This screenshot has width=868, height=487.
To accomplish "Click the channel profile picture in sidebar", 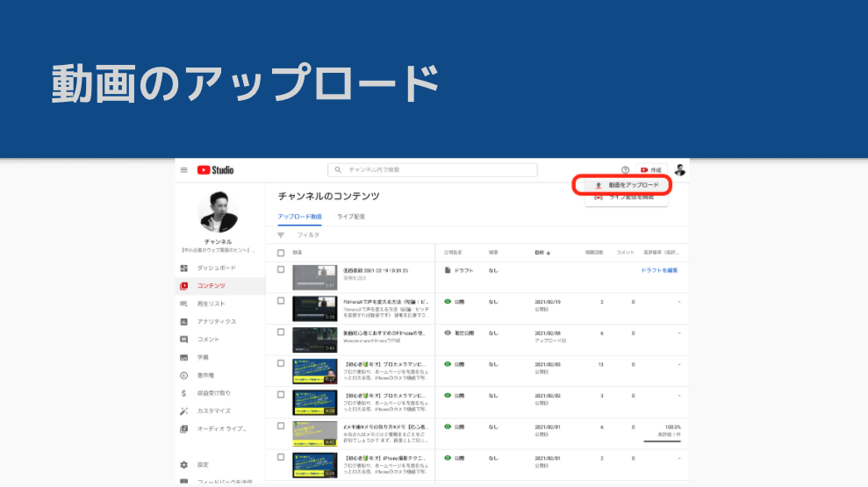I will 219,212.
